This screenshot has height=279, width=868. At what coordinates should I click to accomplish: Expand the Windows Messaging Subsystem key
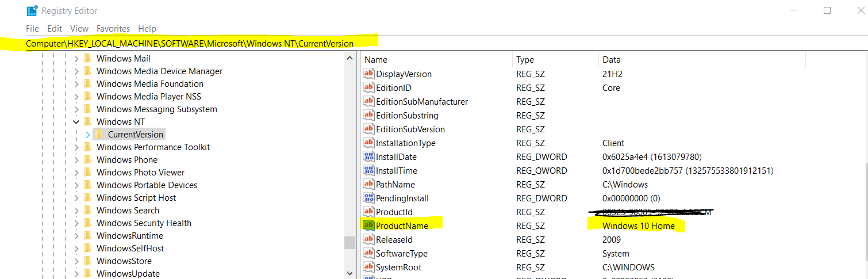(x=76, y=109)
